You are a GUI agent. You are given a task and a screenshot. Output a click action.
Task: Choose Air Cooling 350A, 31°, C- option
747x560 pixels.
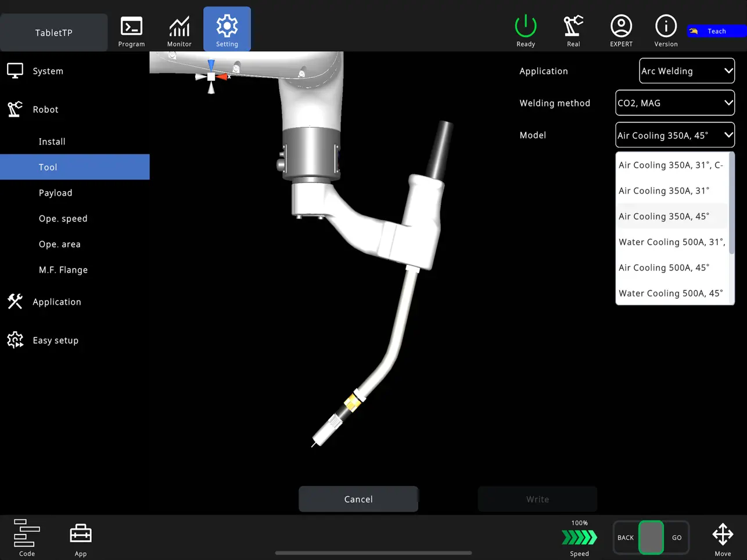click(672, 165)
